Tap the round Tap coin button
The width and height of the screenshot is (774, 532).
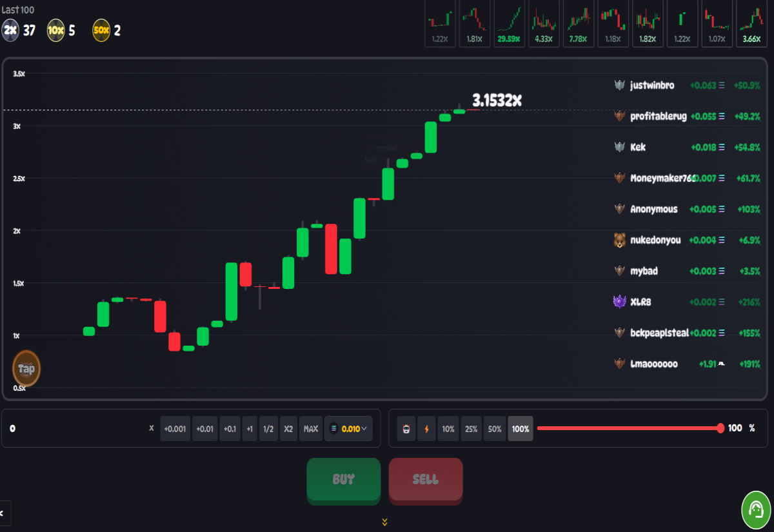pyautogui.click(x=26, y=369)
